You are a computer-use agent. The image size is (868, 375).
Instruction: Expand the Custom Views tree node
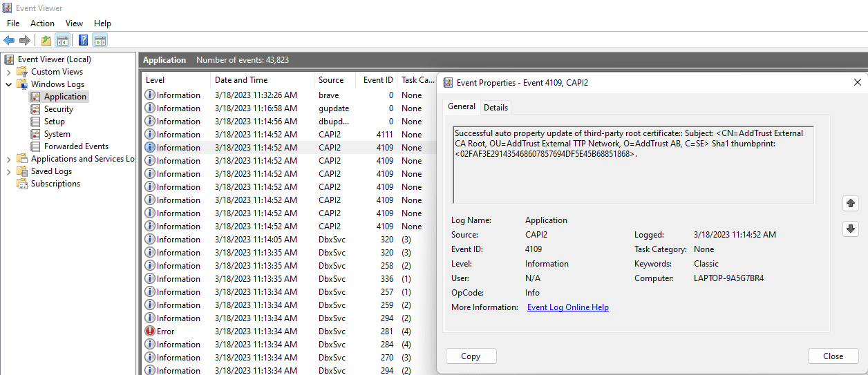tap(8, 72)
